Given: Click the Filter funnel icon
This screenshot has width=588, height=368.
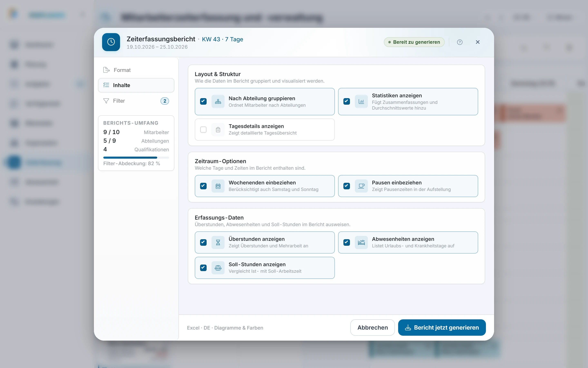Looking at the screenshot, I should (106, 101).
